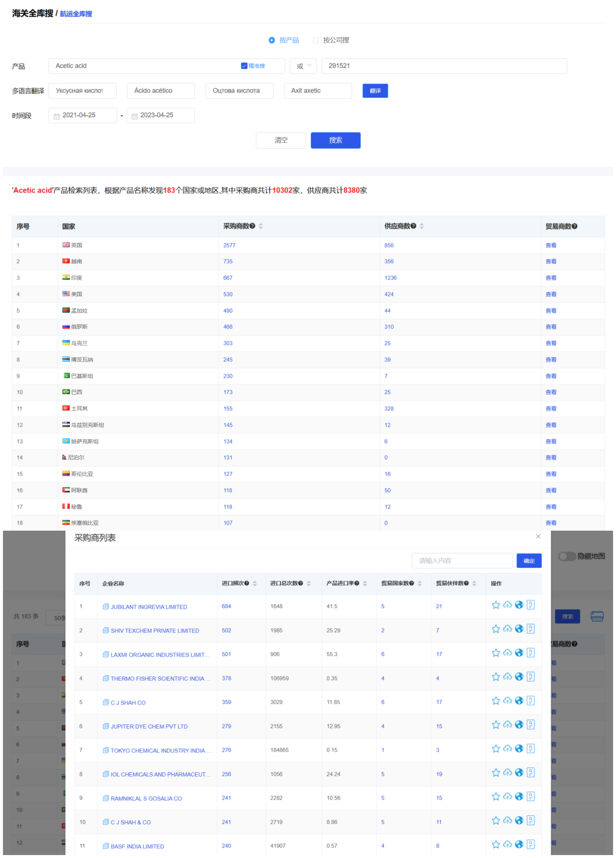This screenshot has width=616, height=858.
Task: Star the C J SHAH CO row
Action: (496, 701)
